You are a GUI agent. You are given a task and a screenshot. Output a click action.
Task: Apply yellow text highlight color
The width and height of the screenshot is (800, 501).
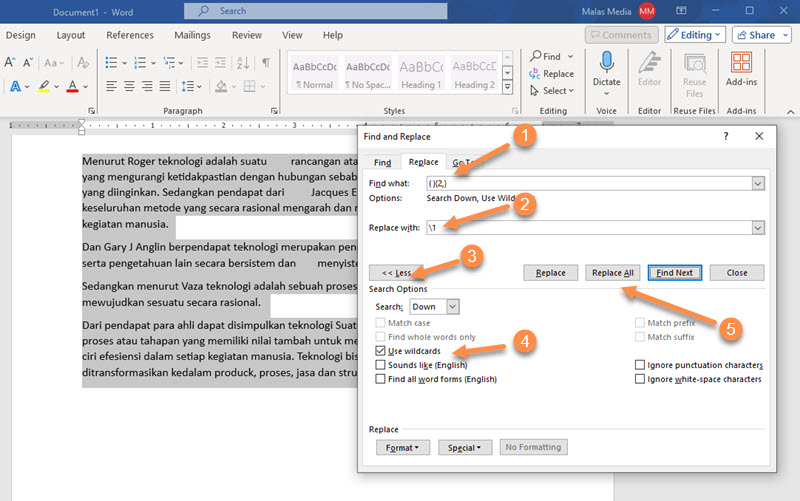pos(44,86)
